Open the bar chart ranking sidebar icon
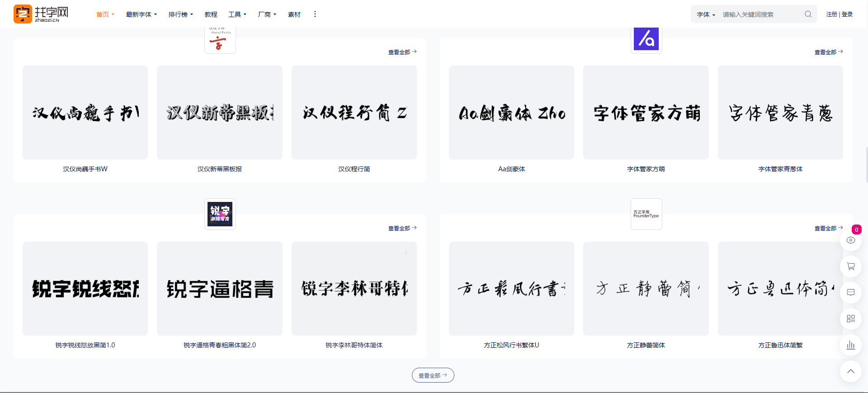Screen dimensions: 868x393 coord(851,345)
